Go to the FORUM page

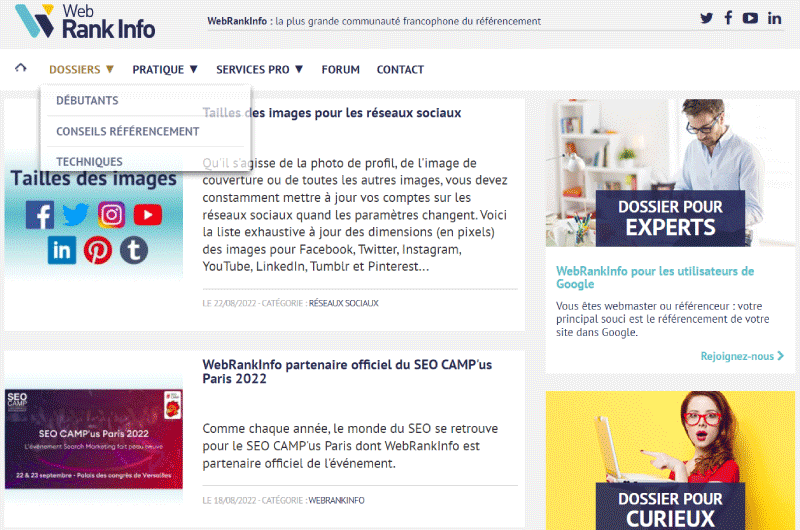click(x=340, y=69)
